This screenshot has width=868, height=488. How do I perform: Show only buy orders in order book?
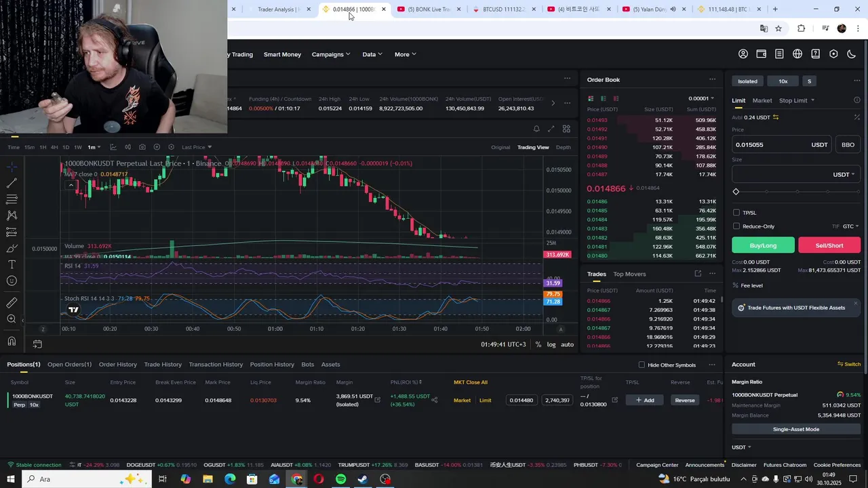point(603,98)
